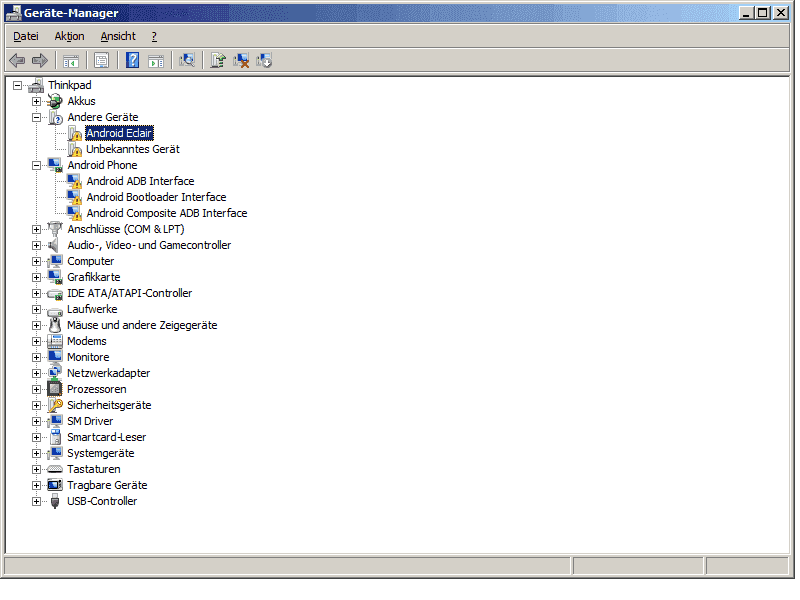Viewport: 800px width, 600px height.
Task: Click the Andere Geräte question mark icon
Action: [x=55, y=117]
